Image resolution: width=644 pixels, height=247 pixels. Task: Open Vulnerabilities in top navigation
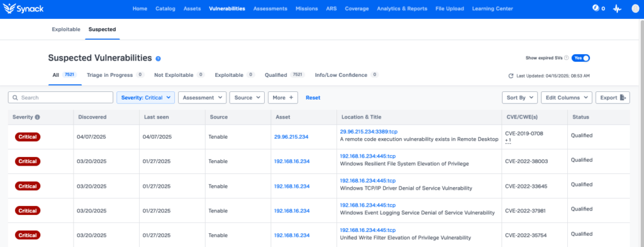coord(227,9)
